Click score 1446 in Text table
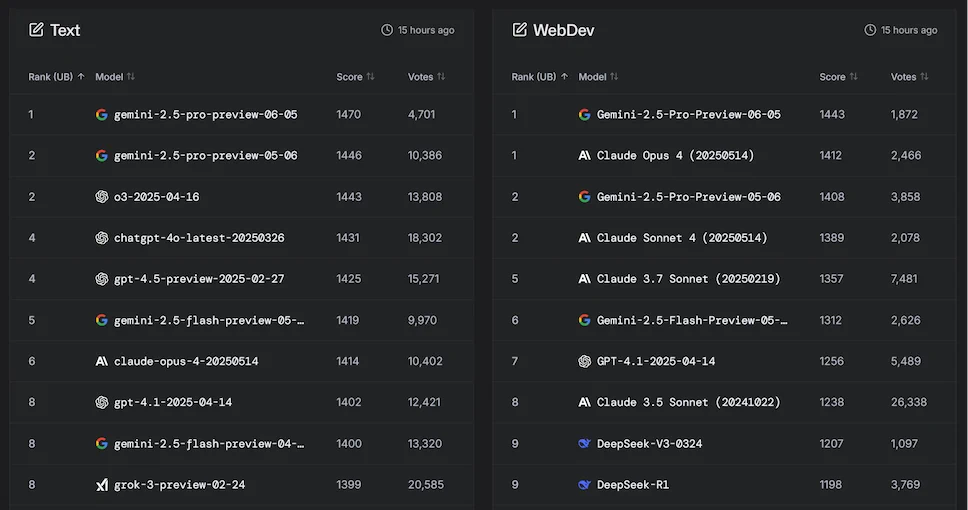The height and width of the screenshot is (510, 968). coord(349,156)
